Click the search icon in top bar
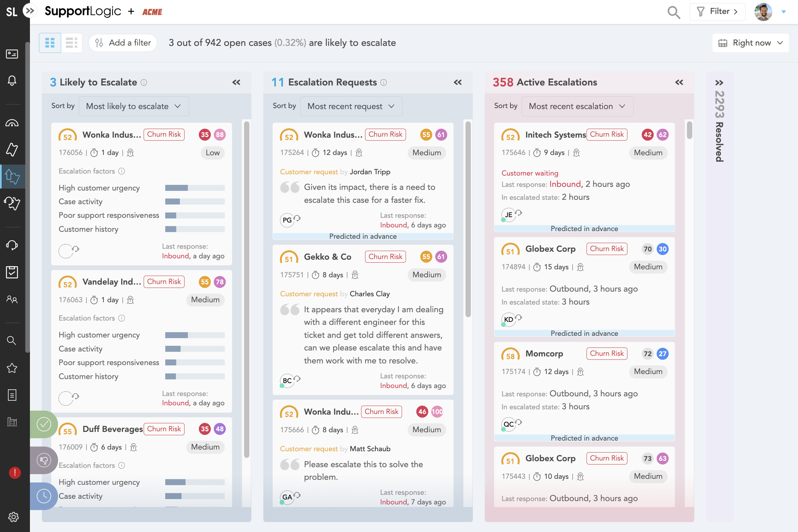Viewport: 798px width, 532px height. click(x=673, y=12)
